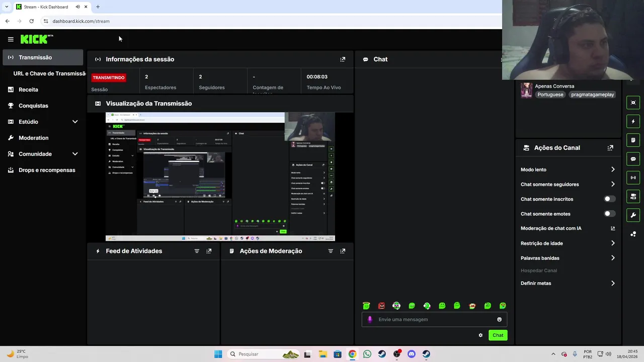Click the stream preview widget icon in right rail
The height and width of the screenshot is (362, 644).
pos(633,103)
